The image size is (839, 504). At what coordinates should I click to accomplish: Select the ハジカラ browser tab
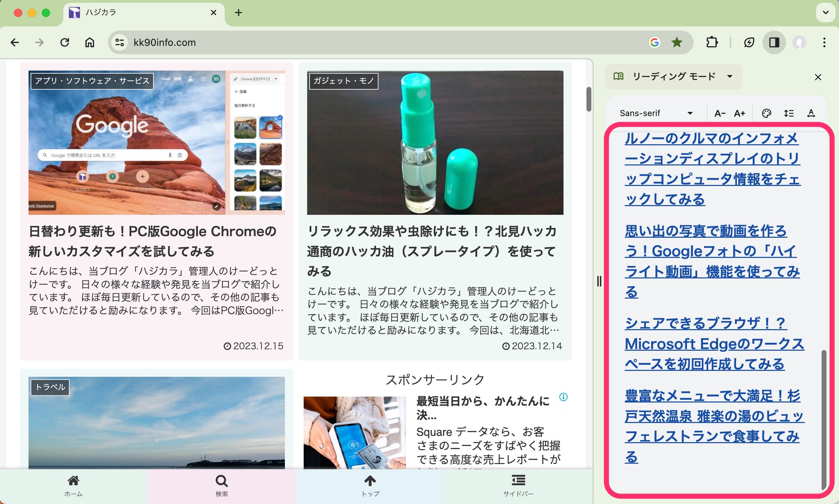(144, 13)
